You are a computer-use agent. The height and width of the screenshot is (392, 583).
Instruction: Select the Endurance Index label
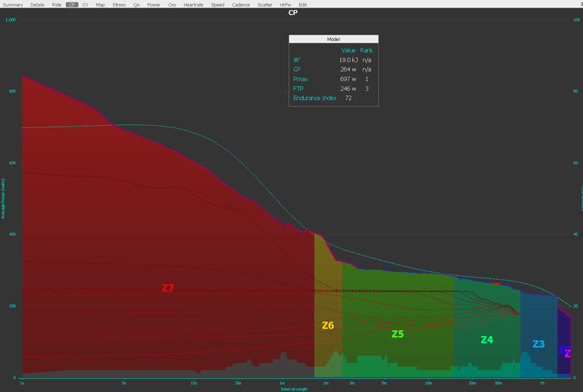[315, 98]
